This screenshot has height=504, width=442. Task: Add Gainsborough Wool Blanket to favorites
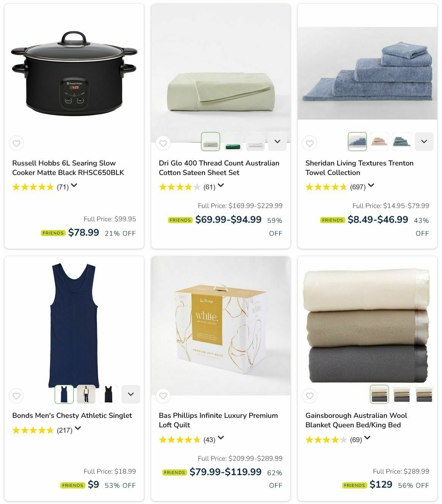310,396
